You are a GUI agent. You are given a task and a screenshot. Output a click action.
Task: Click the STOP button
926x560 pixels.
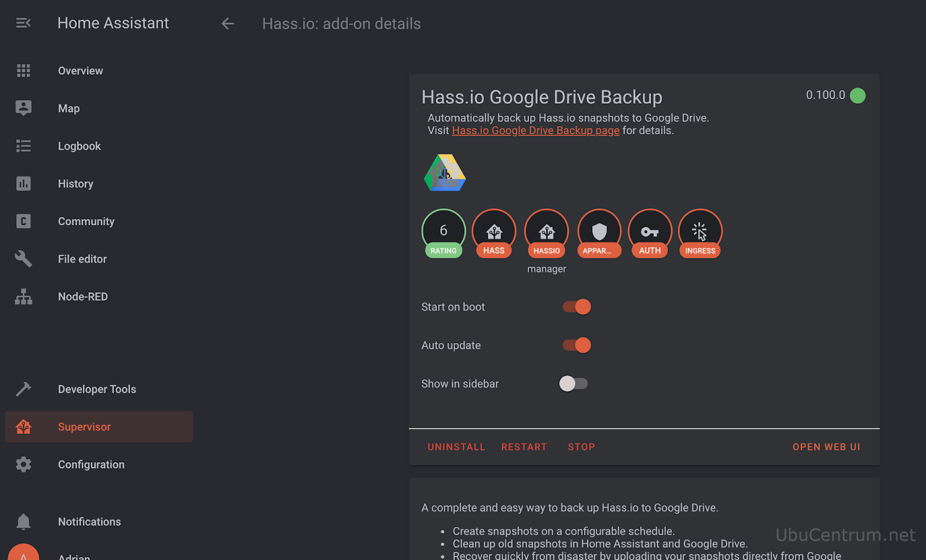[581, 447]
